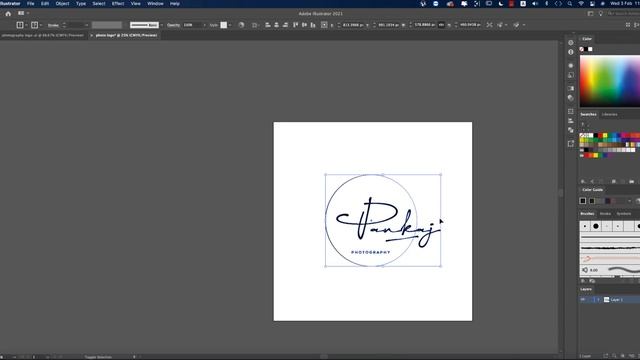Click the white swatch in Color panel

(590, 49)
